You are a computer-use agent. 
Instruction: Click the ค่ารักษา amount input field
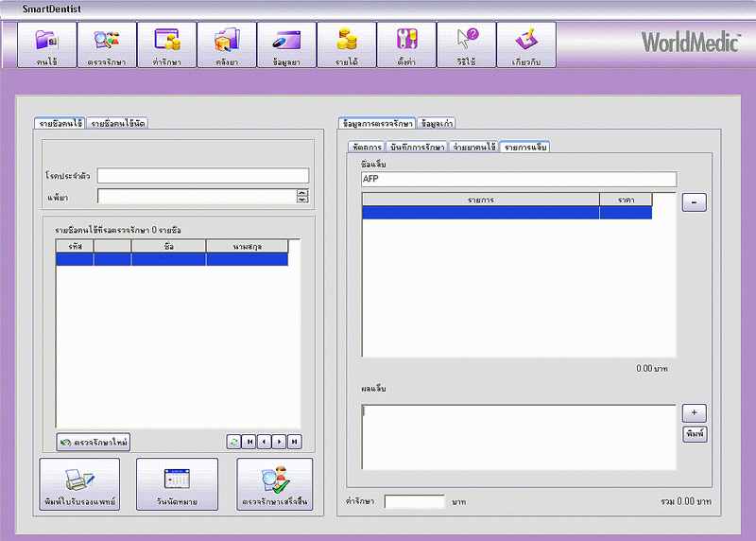(x=415, y=501)
